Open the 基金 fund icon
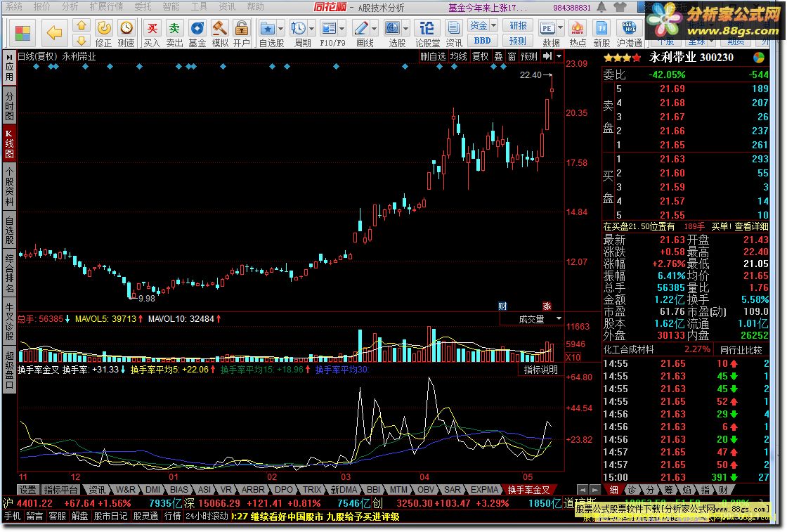The height and width of the screenshot is (532, 787). coord(197,34)
